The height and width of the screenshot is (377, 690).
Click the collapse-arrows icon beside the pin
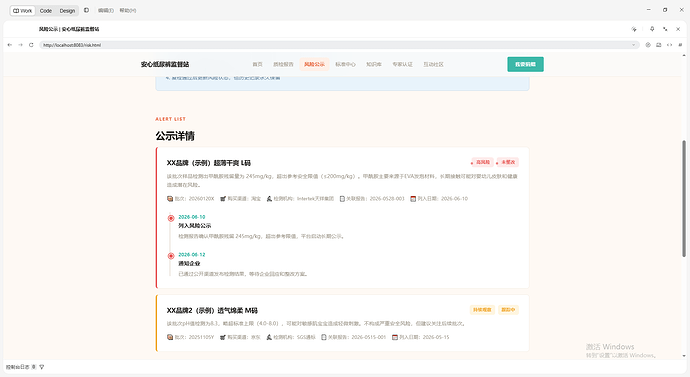[x=665, y=29]
